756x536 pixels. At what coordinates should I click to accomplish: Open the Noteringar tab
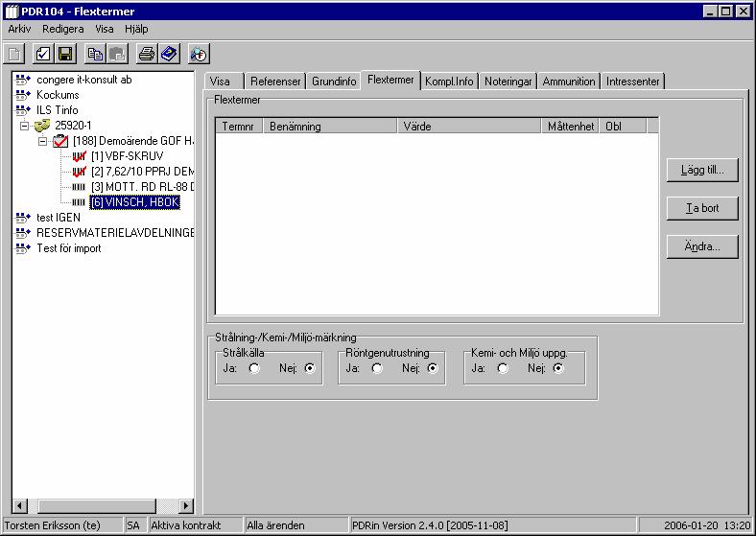508,82
